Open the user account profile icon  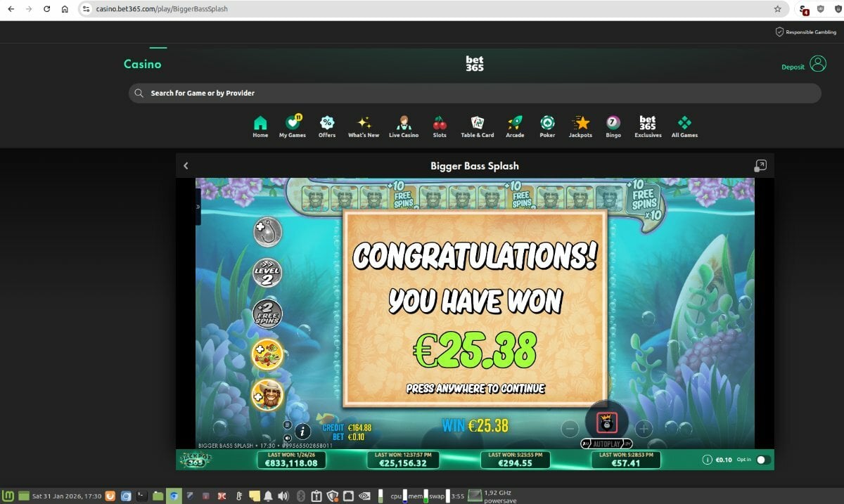coord(818,64)
